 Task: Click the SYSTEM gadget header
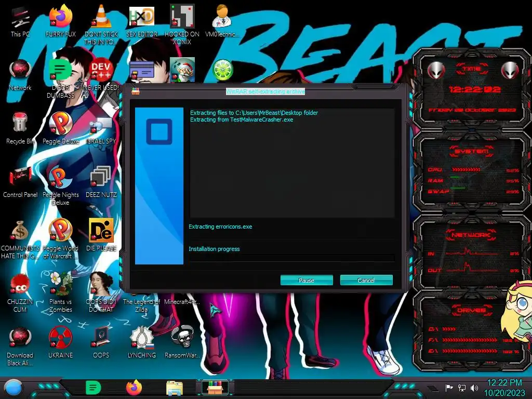pos(472,151)
